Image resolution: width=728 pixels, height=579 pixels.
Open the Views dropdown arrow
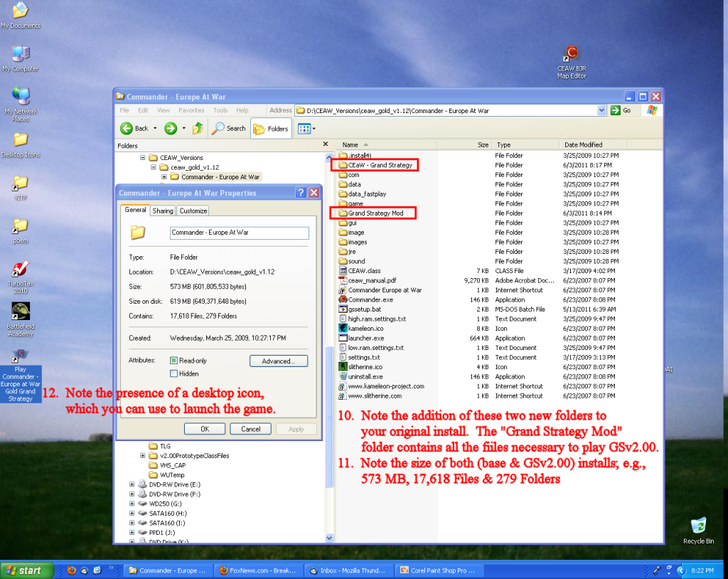pyautogui.click(x=314, y=129)
